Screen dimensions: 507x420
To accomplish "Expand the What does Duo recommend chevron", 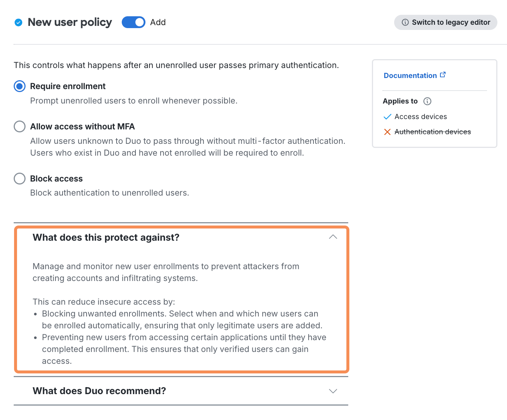I will point(333,391).
